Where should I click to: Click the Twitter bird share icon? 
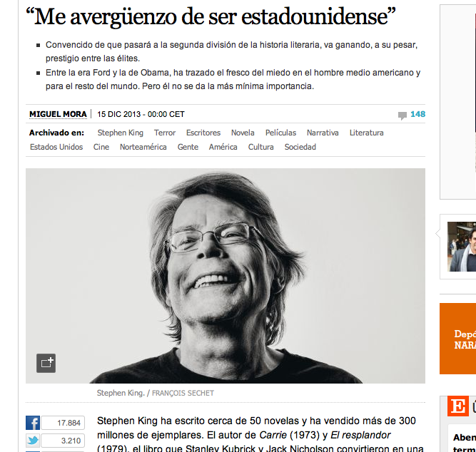(x=33, y=441)
